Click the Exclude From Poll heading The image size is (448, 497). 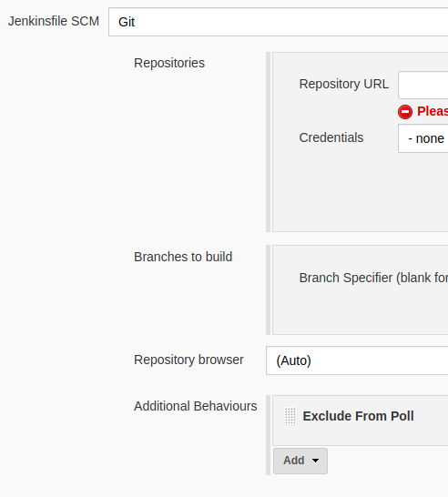[x=358, y=416]
